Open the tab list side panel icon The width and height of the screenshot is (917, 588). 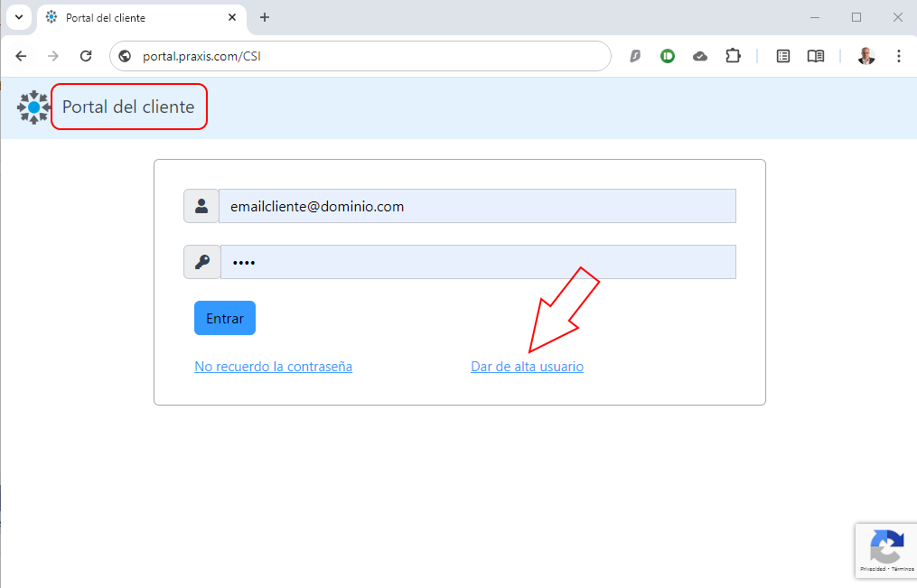click(x=783, y=56)
